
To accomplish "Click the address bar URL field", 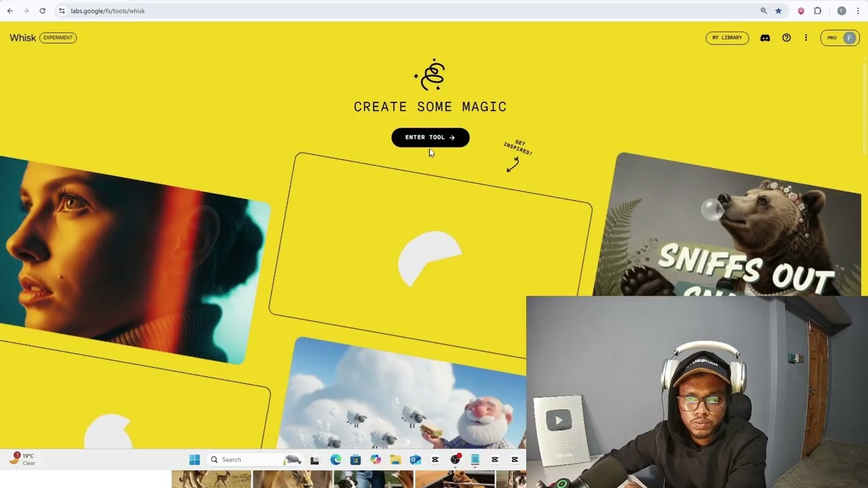I will coord(407,11).
